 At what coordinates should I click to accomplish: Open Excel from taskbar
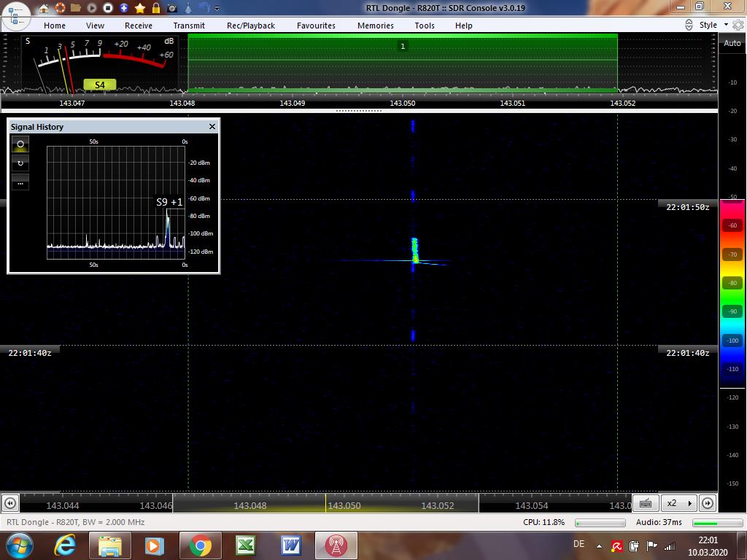pos(245,545)
